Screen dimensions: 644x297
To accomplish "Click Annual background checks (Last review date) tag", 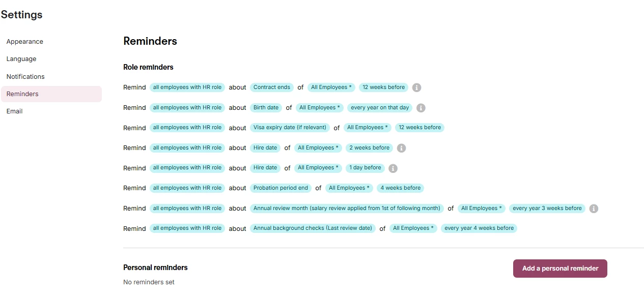I will click(313, 228).
